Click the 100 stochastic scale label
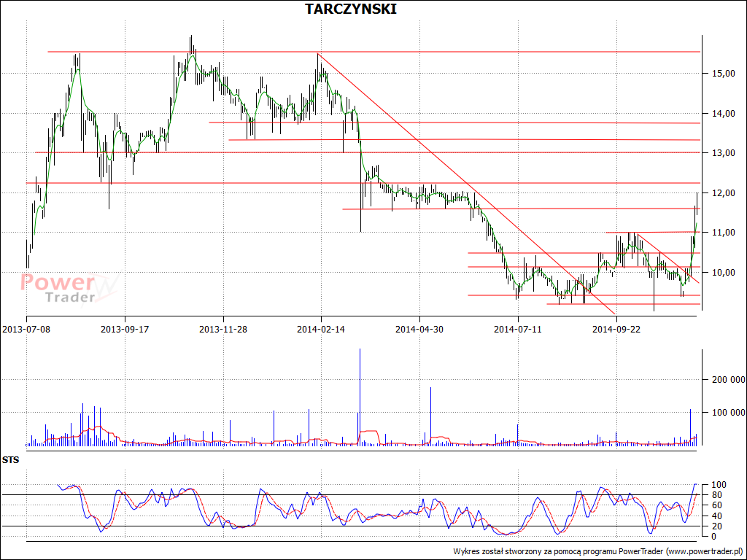This screenshot has height=560, width=747. click(719, 485)
